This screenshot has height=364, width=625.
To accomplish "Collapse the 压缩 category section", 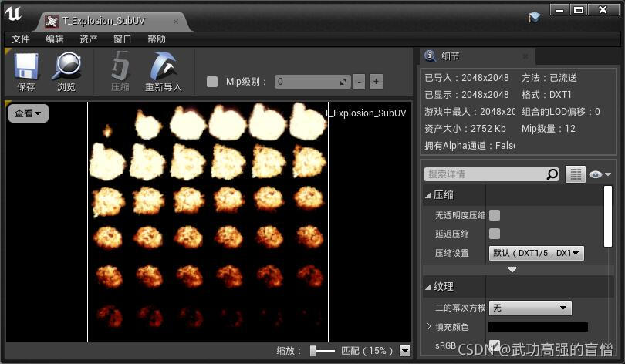I will (x=428, y=195).
